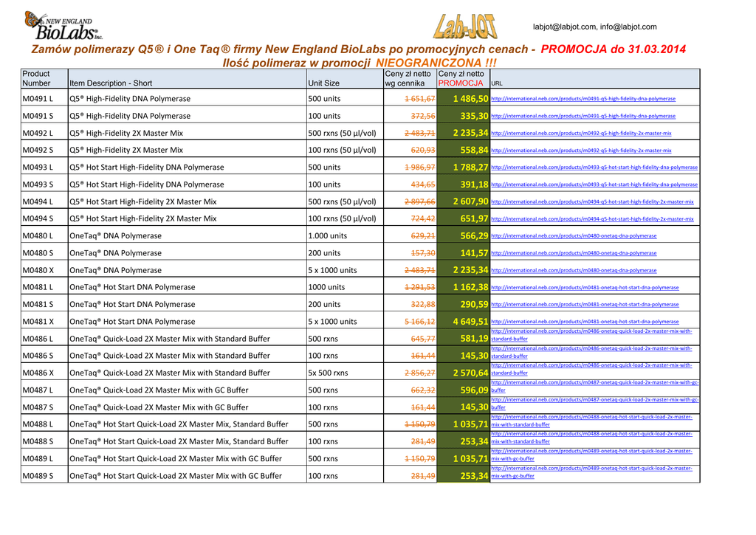The image size is (756, 535).
Task: Select the crossed-out price 5 166,12
Action: 419,322
